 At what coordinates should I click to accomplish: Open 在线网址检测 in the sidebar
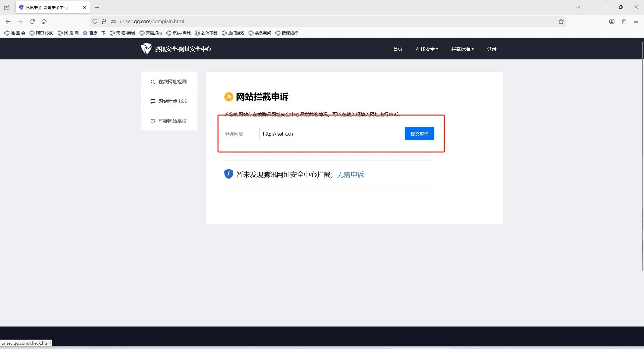(x=169, y=82)
